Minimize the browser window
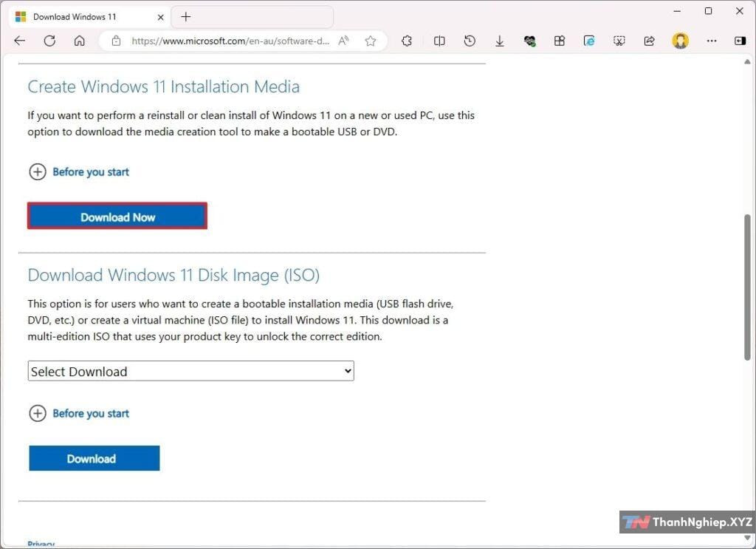This screenshot has height=549, width=756. point(678,10)
